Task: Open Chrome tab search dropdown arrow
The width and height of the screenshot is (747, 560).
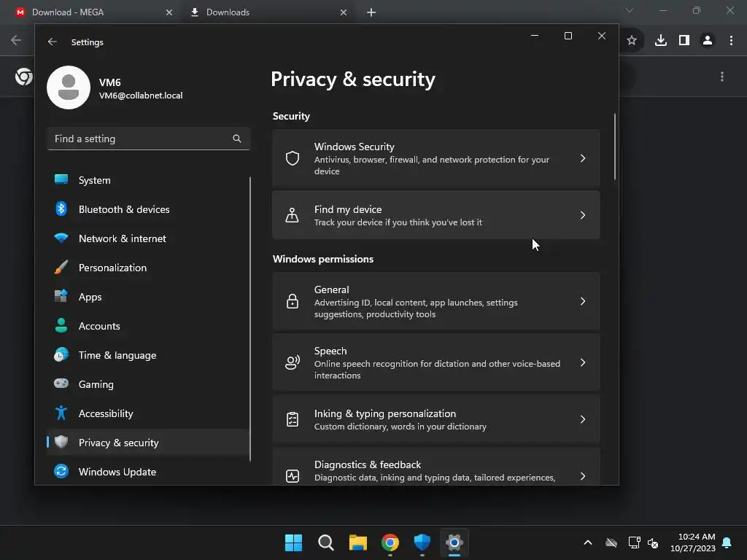Action: click(630, 10)
